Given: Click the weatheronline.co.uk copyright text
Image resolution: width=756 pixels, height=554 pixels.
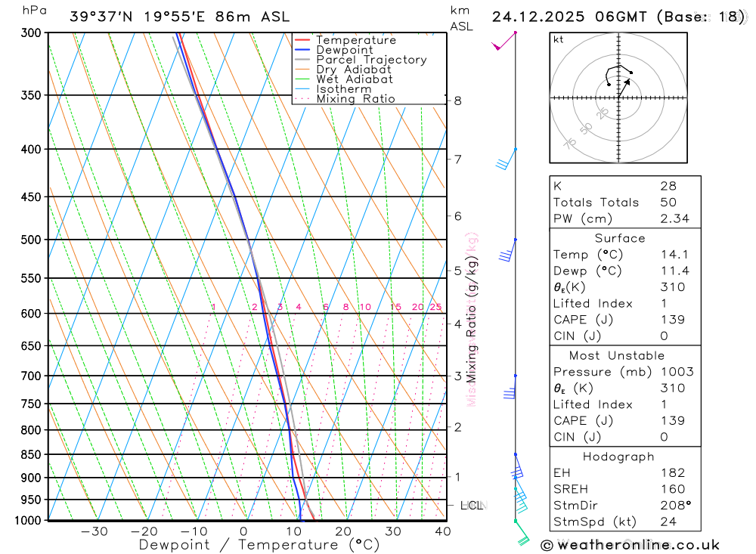Looking at the screenshot, I should [x=631, y=546].
